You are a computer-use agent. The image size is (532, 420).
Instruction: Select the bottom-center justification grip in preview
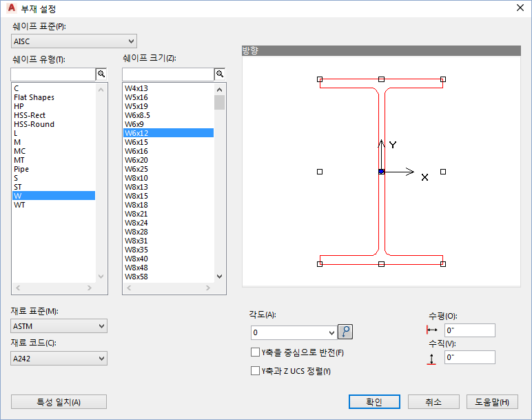pos(381,264)
